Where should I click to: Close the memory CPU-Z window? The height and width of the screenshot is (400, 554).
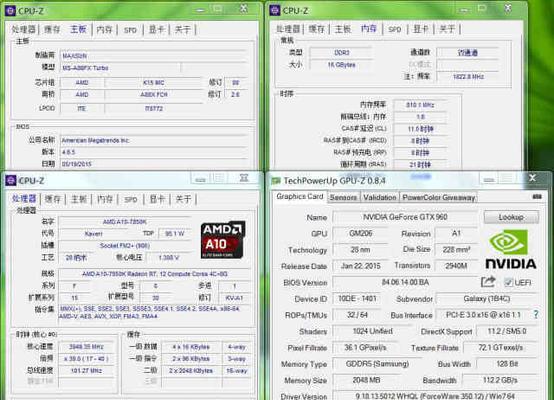[x=508, y=8]
